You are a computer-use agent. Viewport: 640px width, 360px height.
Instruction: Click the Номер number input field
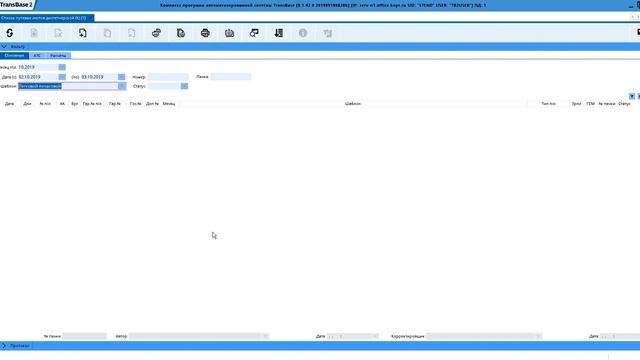(x=168, y=77)
